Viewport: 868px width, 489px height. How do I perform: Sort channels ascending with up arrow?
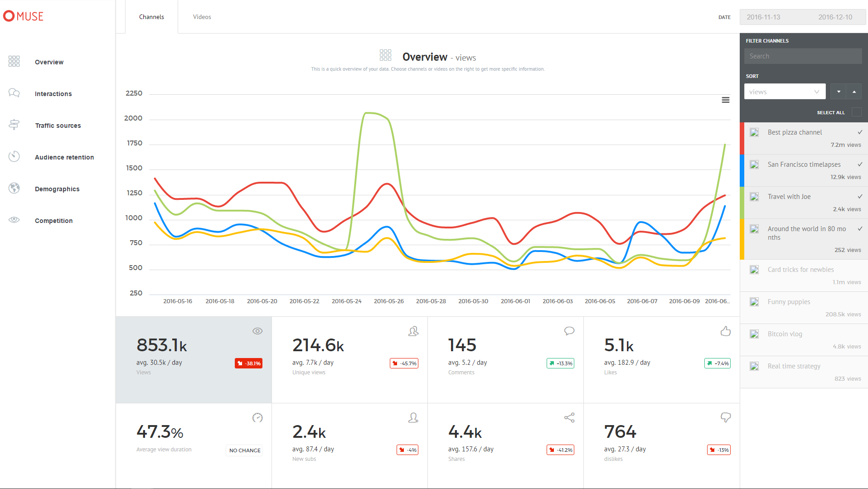coord(854,92)
